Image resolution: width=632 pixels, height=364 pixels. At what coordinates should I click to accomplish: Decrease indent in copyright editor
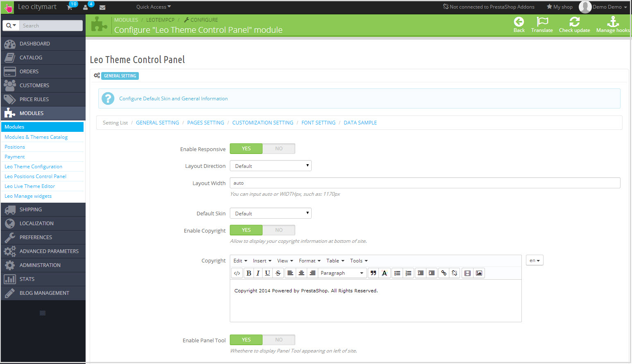point(421,273)
